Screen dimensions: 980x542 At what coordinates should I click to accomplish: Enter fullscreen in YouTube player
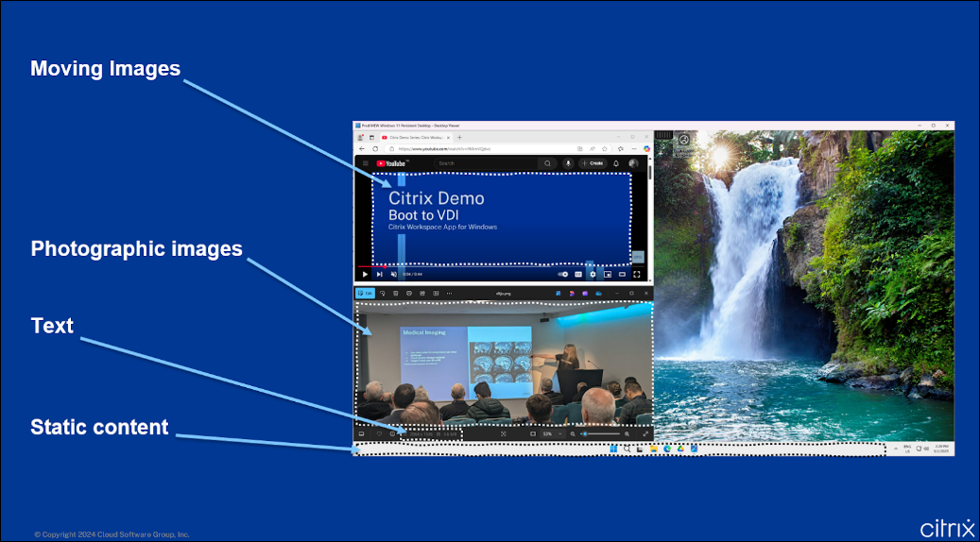pos(638,275)
